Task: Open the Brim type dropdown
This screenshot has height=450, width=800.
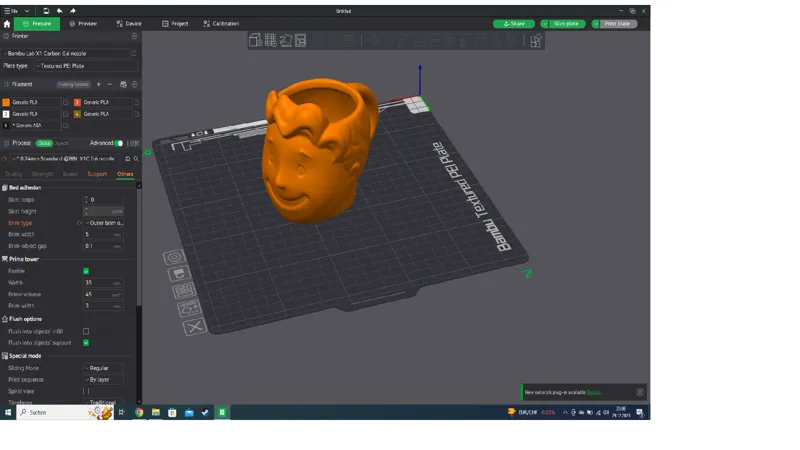Action: coord(104,223)
